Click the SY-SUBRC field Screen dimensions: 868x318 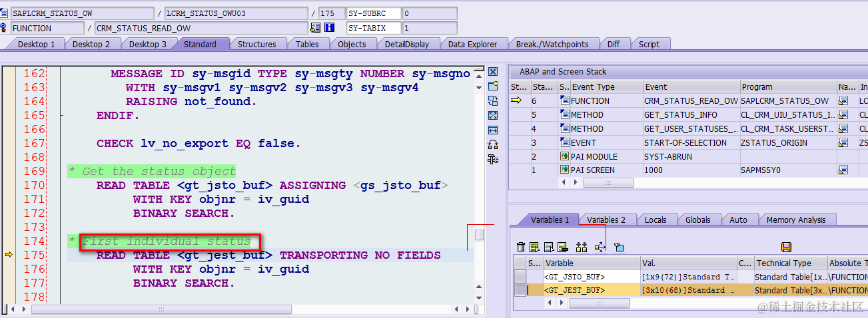[374, 13]
